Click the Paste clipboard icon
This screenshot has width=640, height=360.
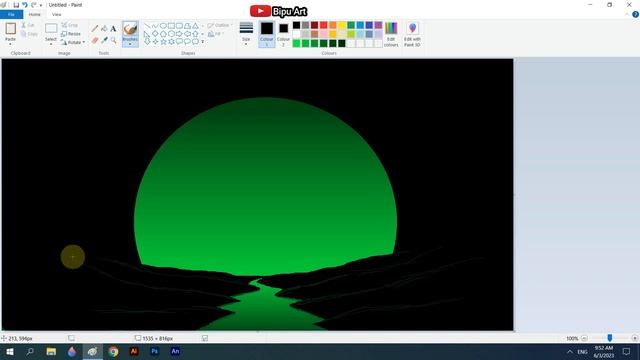click(11, 29)
